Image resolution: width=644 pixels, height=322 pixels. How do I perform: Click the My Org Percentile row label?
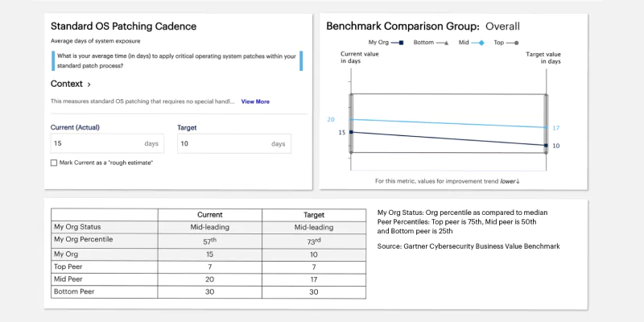coord(82,239)
